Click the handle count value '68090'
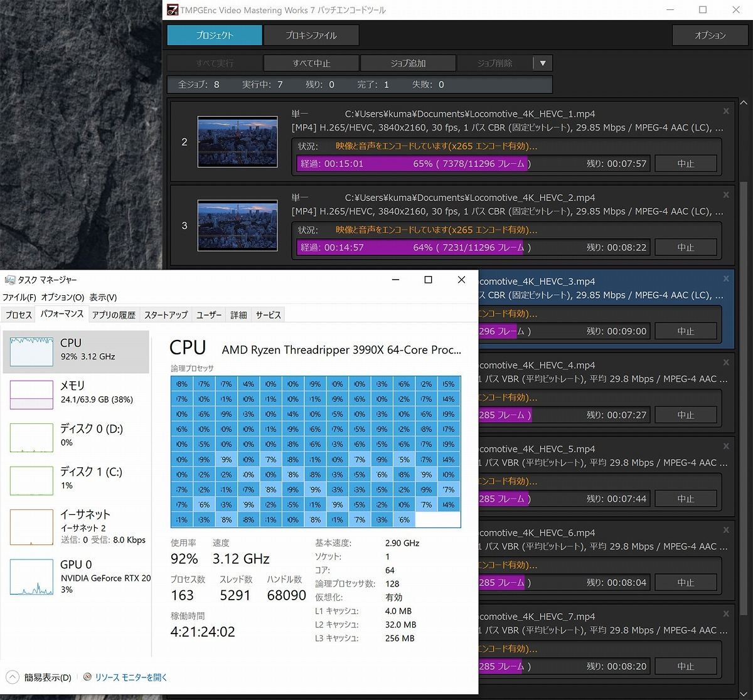 [287, 595]
